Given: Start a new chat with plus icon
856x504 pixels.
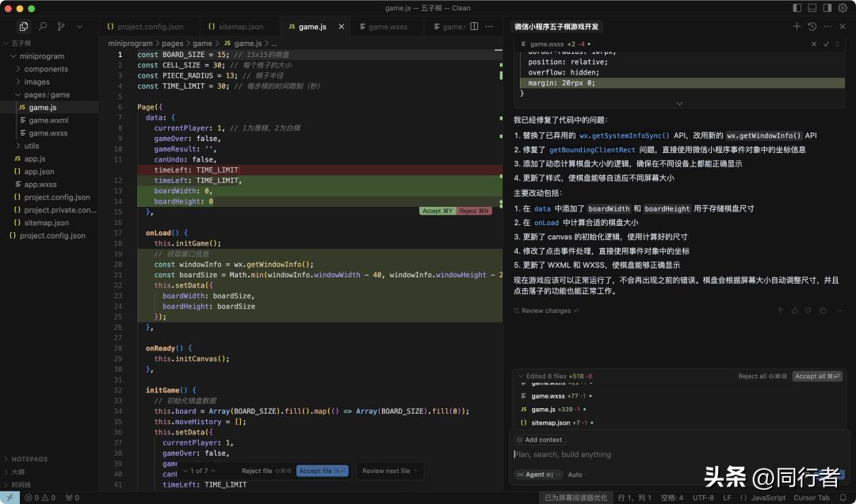Looking at the screenshot, I should pos(797,26).
